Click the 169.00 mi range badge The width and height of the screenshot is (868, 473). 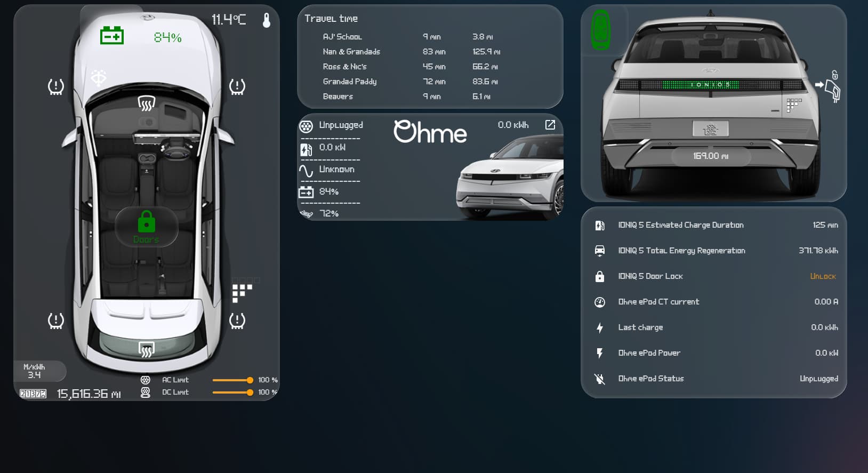coord(711,156)
